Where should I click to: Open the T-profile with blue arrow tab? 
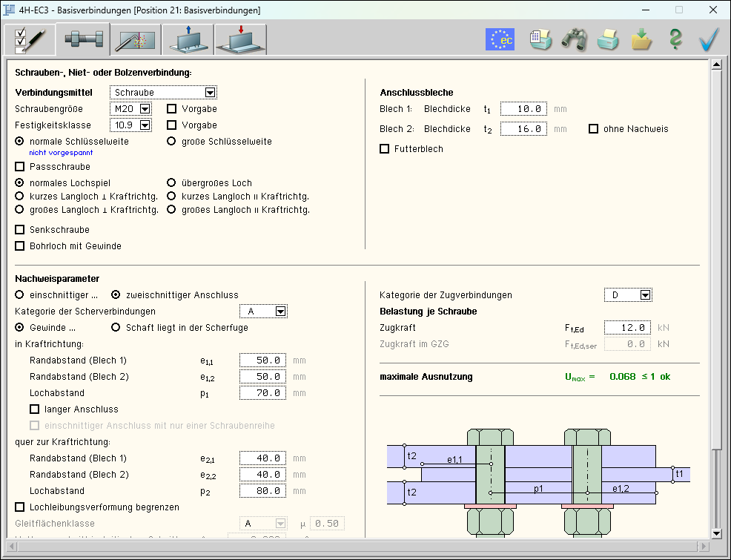point(188,40)
